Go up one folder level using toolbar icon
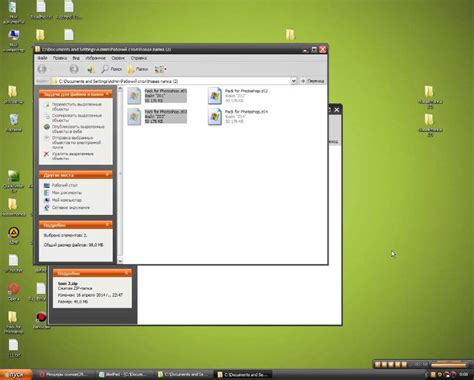The image size is (474, 380). [91, 69]
